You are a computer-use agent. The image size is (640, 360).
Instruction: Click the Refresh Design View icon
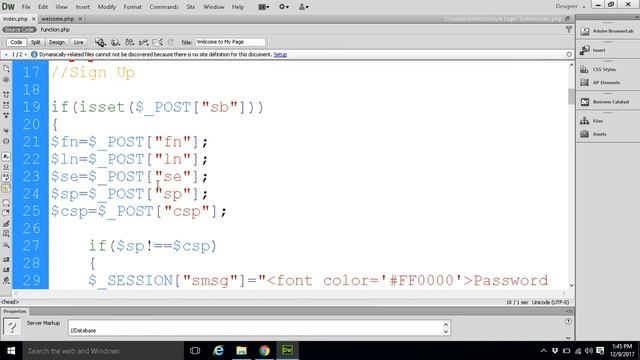171,42
